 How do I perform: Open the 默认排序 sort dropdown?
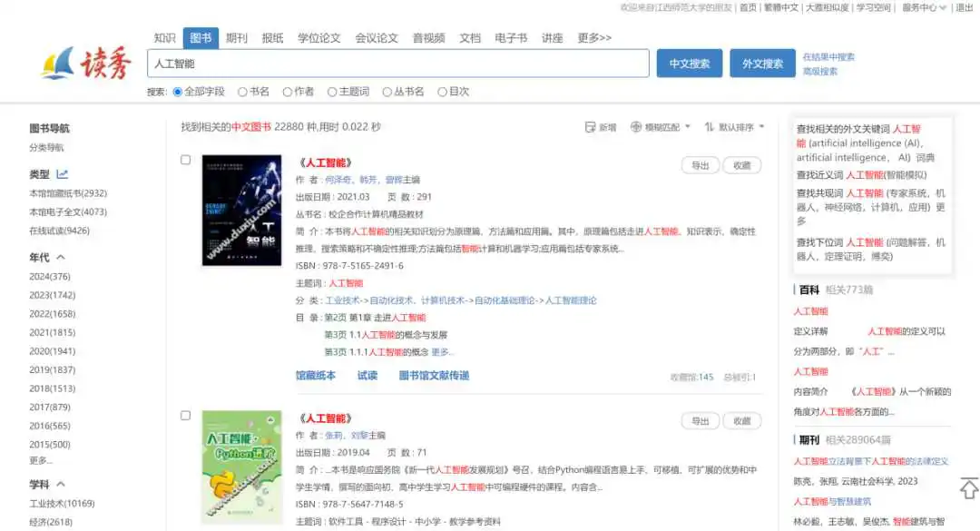click(x=734, y=127)
